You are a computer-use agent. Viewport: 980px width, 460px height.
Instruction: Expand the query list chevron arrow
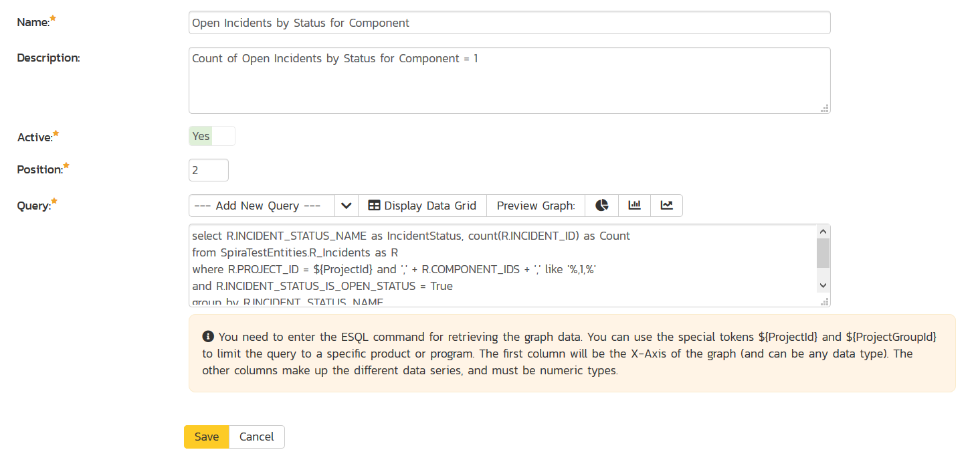346,206
